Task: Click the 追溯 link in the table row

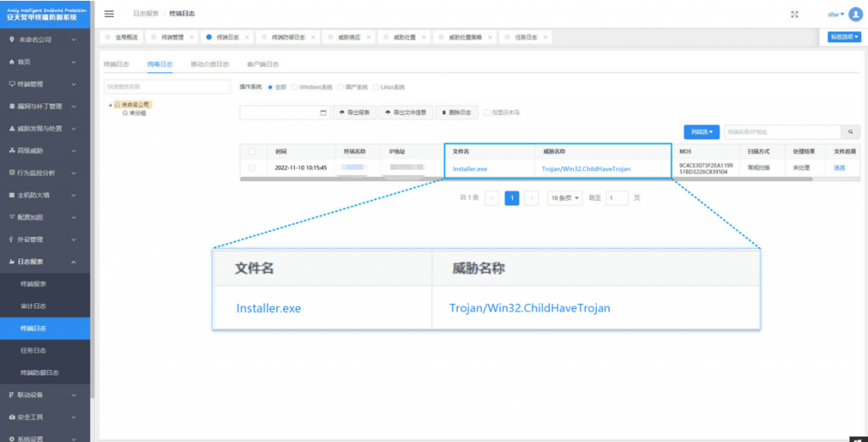Action: [x=839, y=168]
